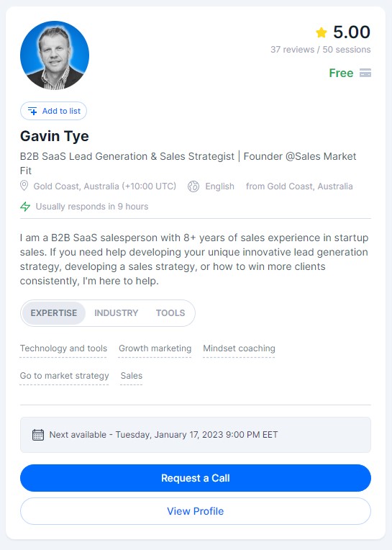The image size is (392, 550).
Task: Open the Gavin Tye name heading
Action: point(55,137)
